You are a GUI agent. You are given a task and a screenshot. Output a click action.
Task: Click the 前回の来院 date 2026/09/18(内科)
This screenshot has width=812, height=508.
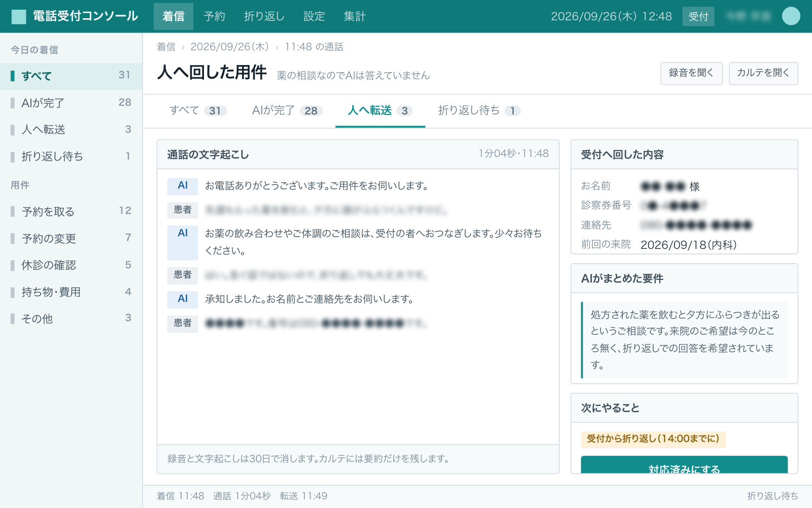point(688,245)
